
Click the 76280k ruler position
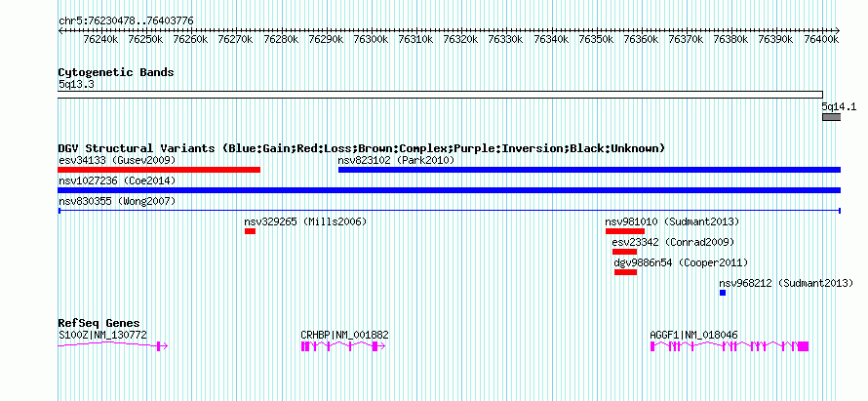click(x=281, y=40)
